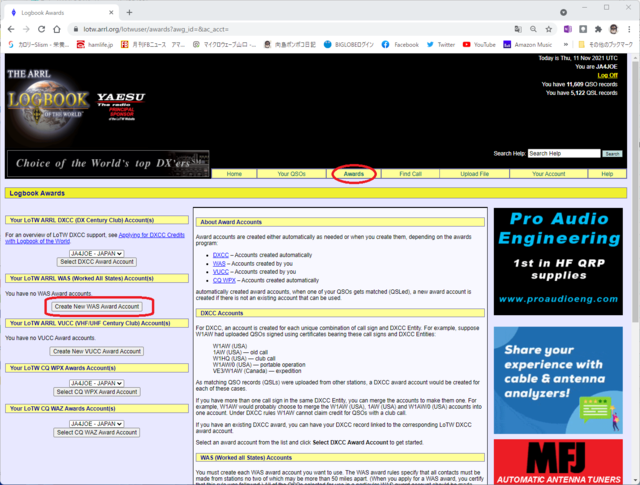The height and width of the screenshot is (485, 640).
Task: Open a new browser tab
Action: pos(129,12)
